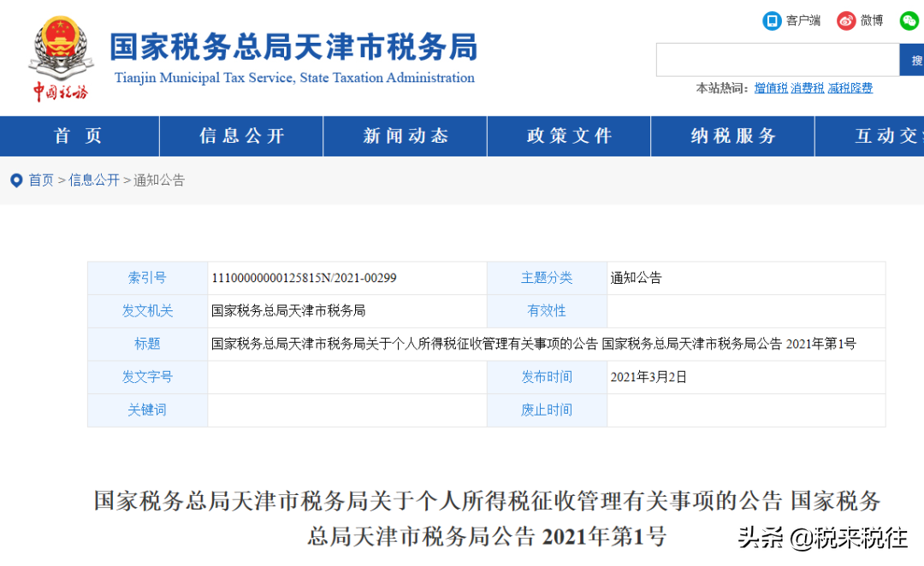This screenshot has height=566, width=924.
Task: Click the breadcrumb location pin icon
Action: [x=16, y=180]
